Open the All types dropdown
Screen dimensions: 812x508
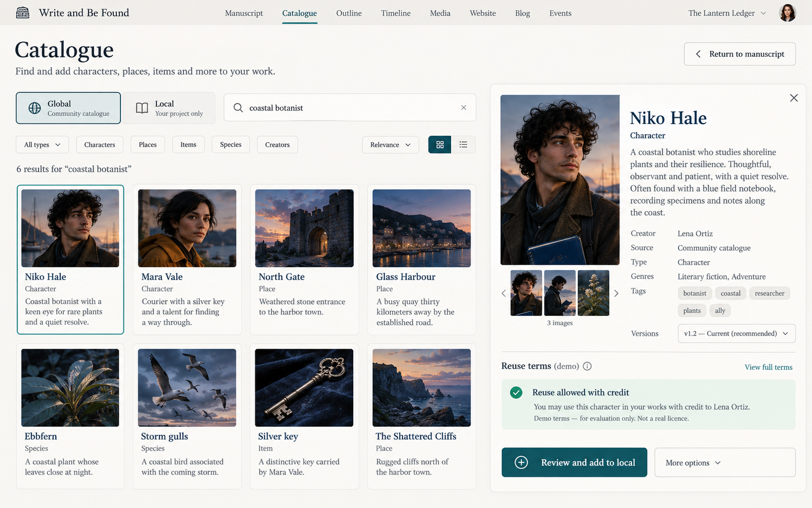coord(42,145)
